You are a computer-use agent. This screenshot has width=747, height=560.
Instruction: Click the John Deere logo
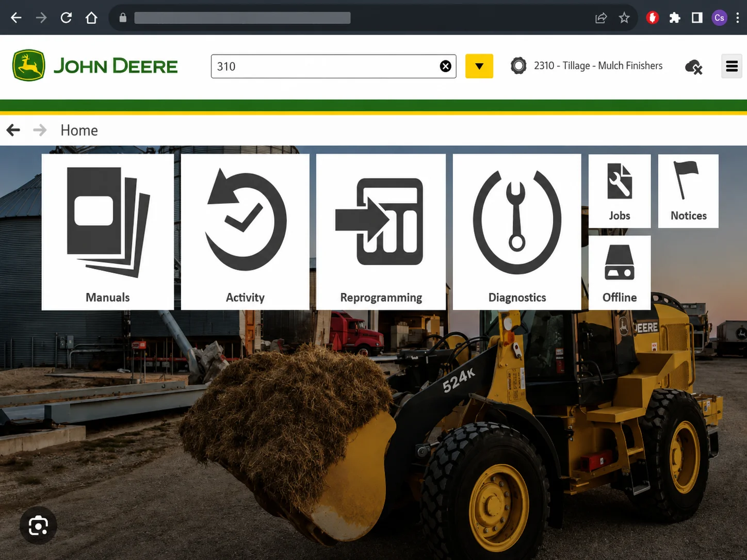coord(95,65)
